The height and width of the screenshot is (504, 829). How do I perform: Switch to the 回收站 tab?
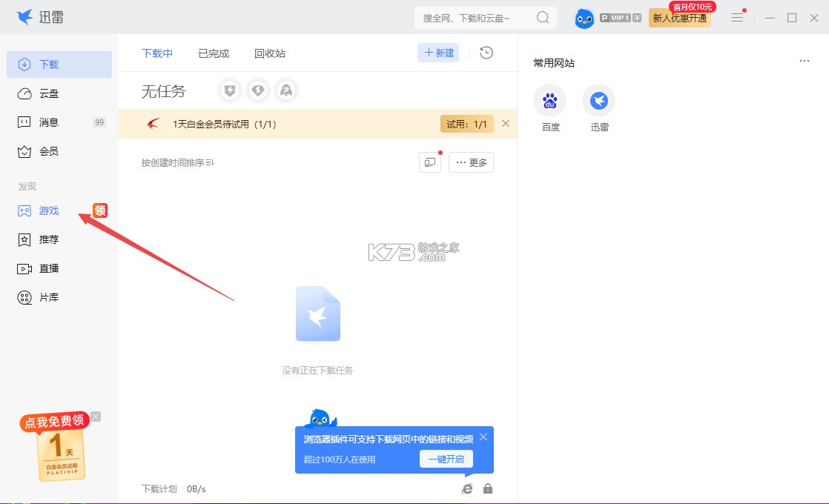pos(270,53)
